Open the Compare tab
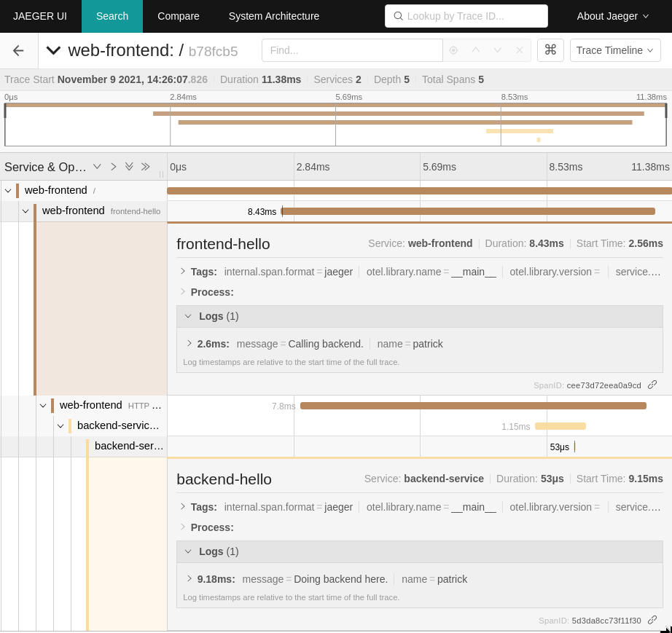 (179, 16)
